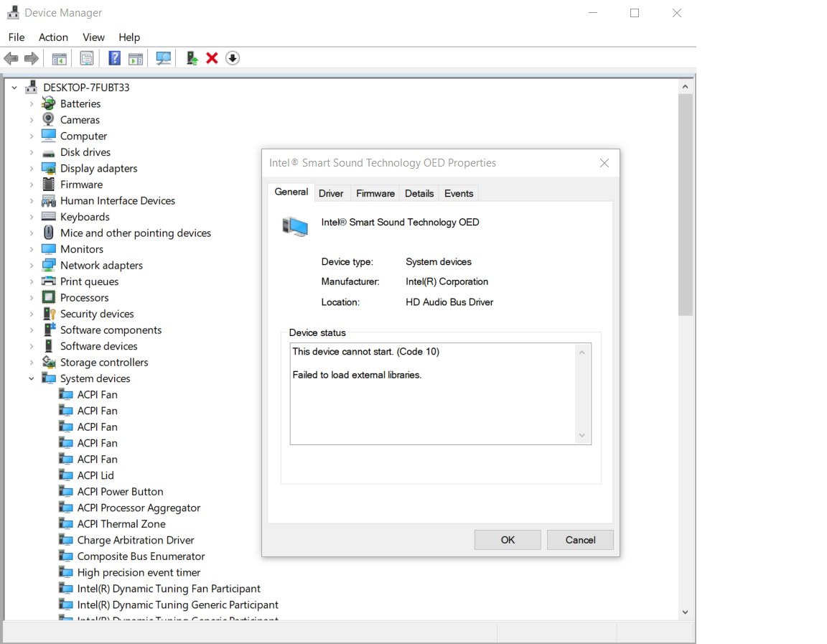The height and width of the screenshot is (644, 827).
Task: Click OK in the properties dialog
Action: click(x=508, y=540)
